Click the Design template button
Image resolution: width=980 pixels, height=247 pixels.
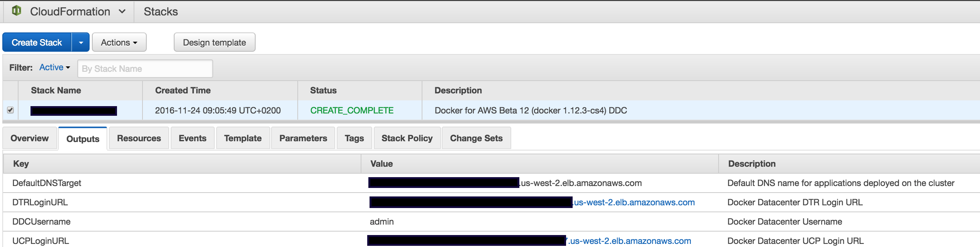point(214,42)
